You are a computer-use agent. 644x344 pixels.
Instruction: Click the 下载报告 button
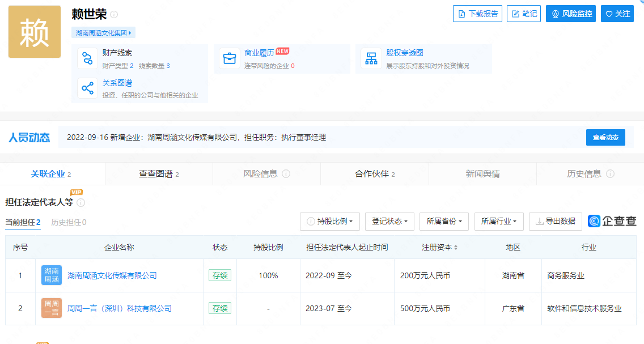478,14
